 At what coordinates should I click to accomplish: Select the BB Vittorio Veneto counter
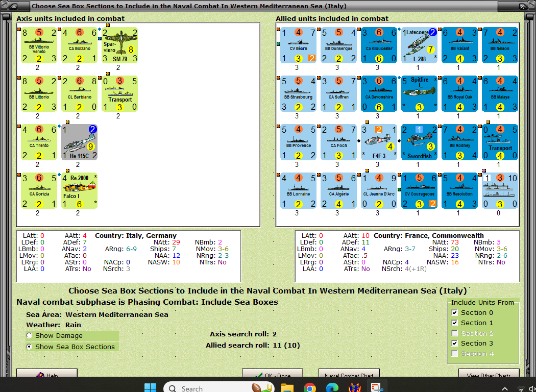(x=39, y=45)
